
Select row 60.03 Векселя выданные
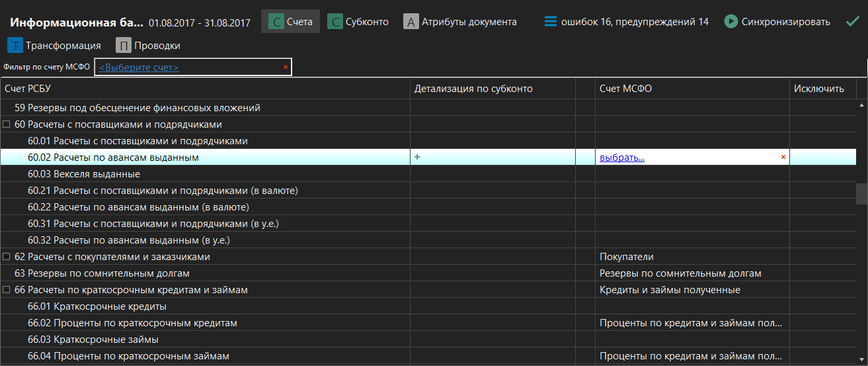pos(83,174)
